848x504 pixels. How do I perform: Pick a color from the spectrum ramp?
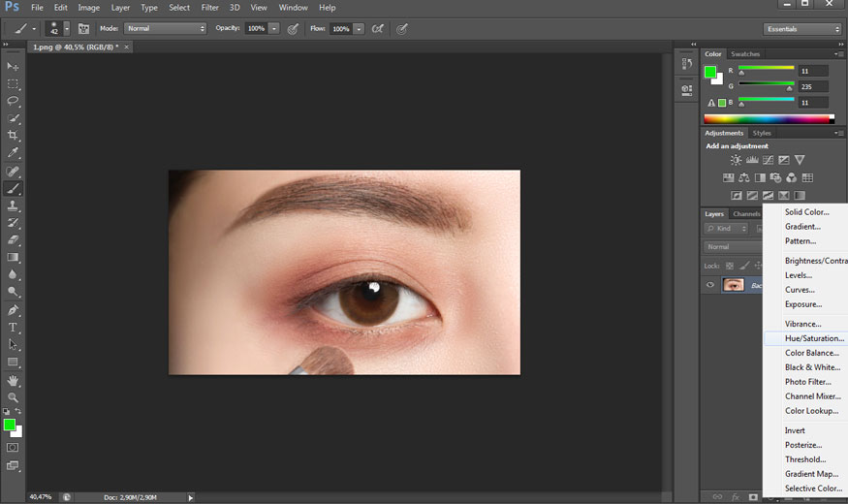[x=769, y=119]
